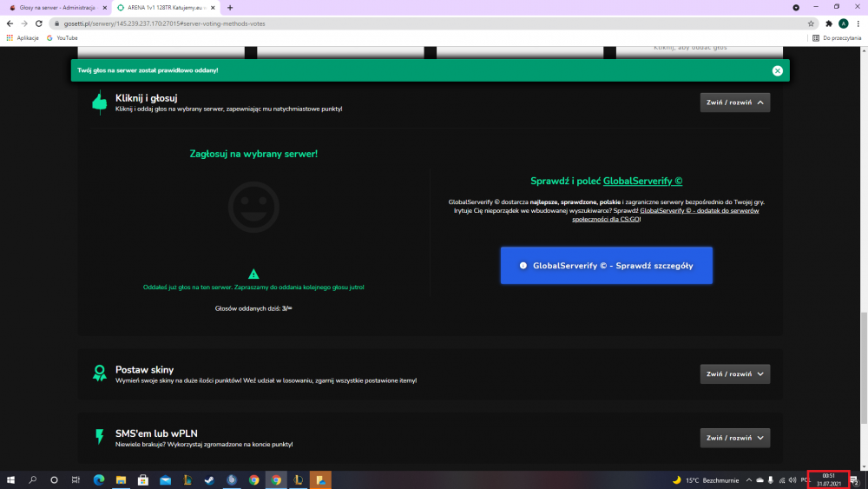The width and height of the screenshot is (868, 489).
Task: Click the Oddałeś już głos na ten serwer message
Action: [x=253, y=287]
